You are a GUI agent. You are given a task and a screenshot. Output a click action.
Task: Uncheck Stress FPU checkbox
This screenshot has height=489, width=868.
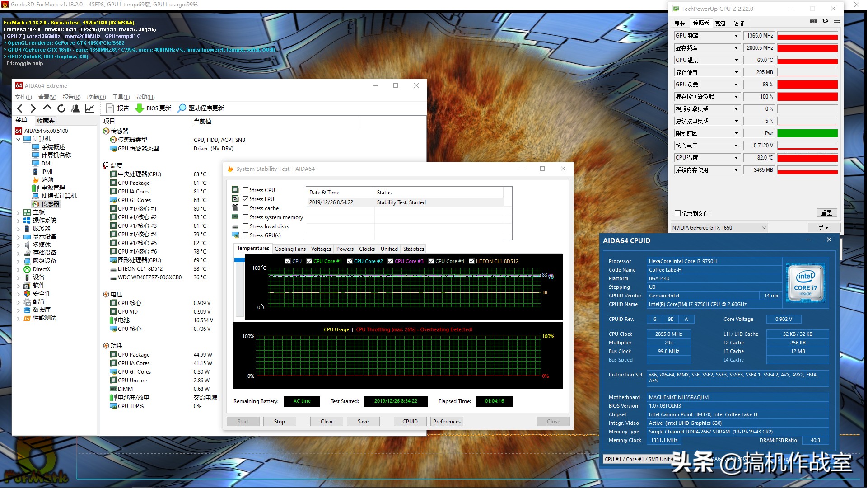pyautogui.click(x=246, y=199)
